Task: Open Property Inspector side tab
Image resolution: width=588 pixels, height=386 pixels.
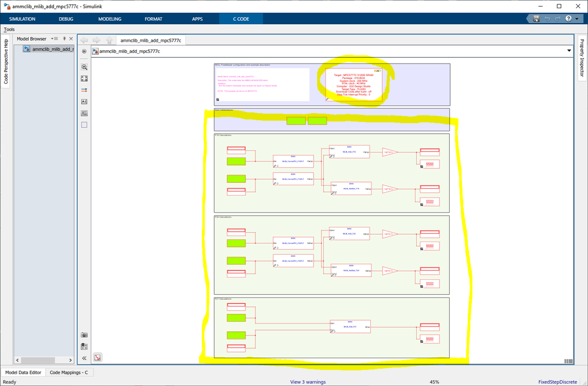Action: 582,58
